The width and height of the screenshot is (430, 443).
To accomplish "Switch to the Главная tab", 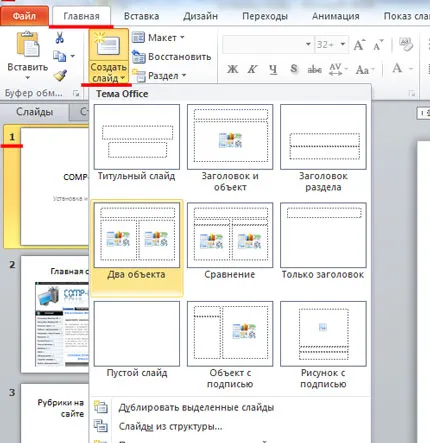I will [81, 16].
